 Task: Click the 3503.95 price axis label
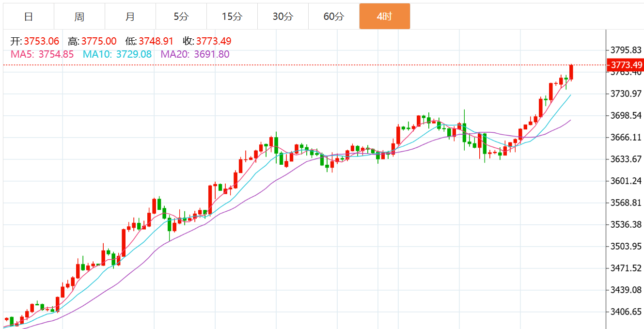pyautogui.click(x=627, y=246)
